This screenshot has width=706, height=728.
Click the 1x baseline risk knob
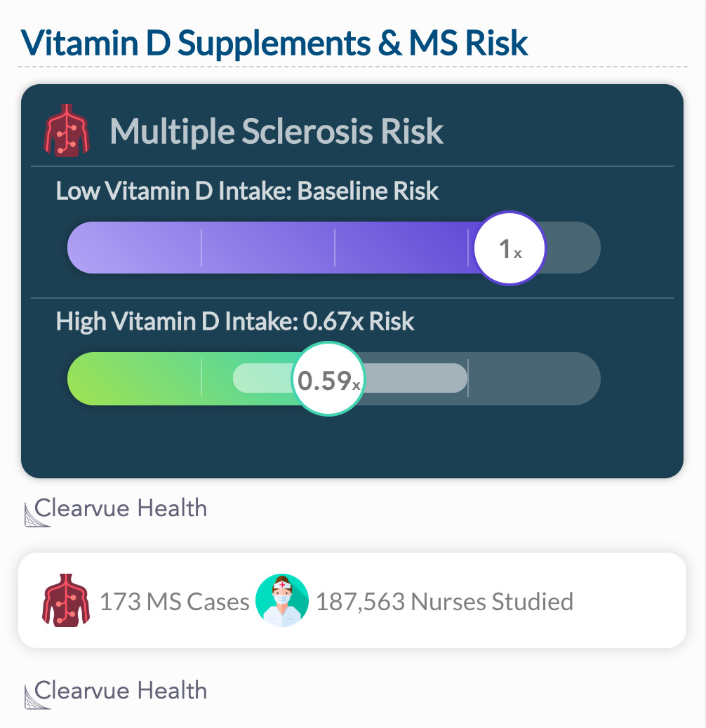click(509, 248)
